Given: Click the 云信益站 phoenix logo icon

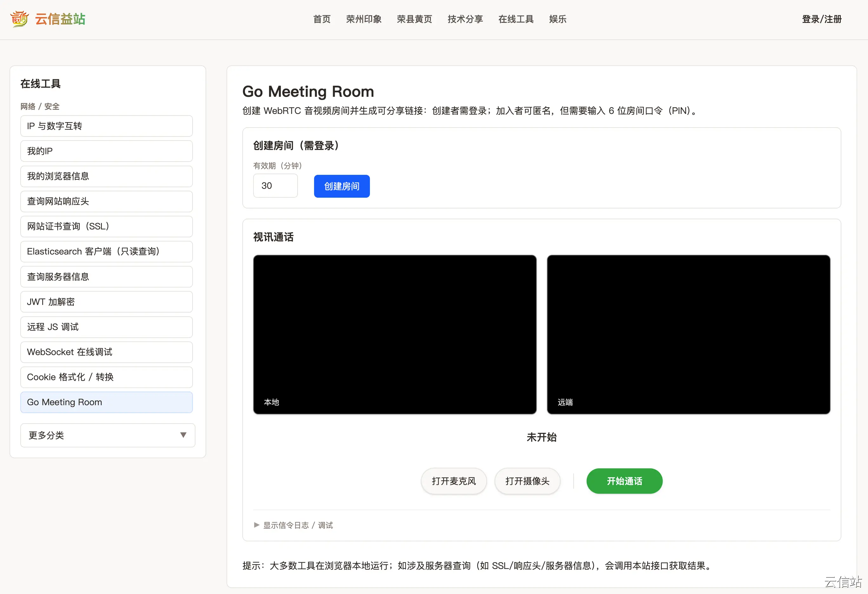Looking at the screenshot, I should coord(19,19).
